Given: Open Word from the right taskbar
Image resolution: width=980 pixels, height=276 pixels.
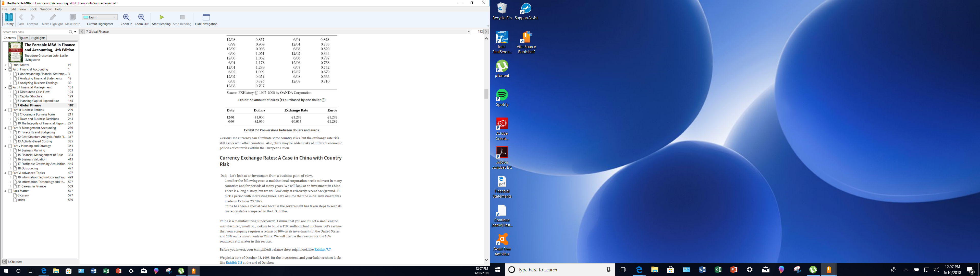Looking at the screenshot, I should [x=702, y=270].
